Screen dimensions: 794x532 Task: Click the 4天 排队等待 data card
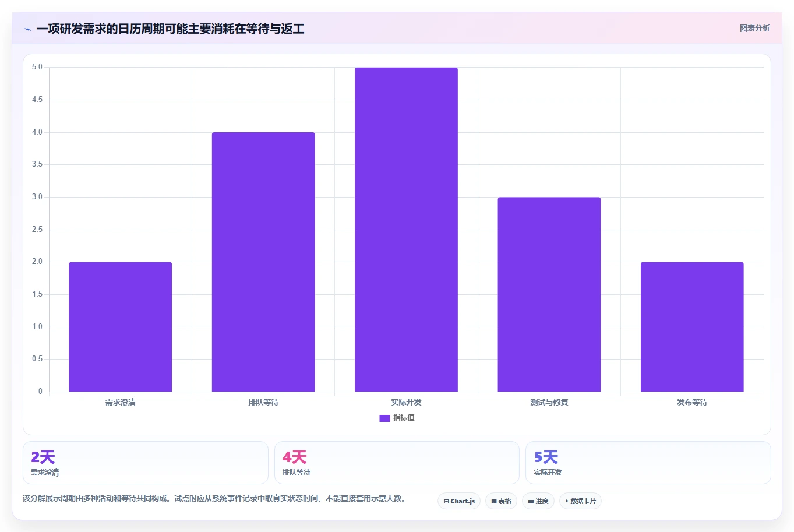point(397,463)
